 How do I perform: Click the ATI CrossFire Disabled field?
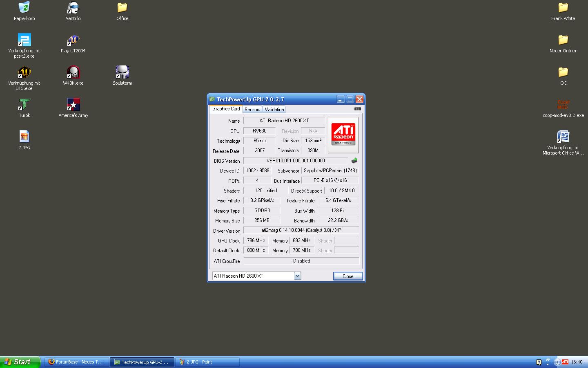pyautogui.click(x=301, y=261)
